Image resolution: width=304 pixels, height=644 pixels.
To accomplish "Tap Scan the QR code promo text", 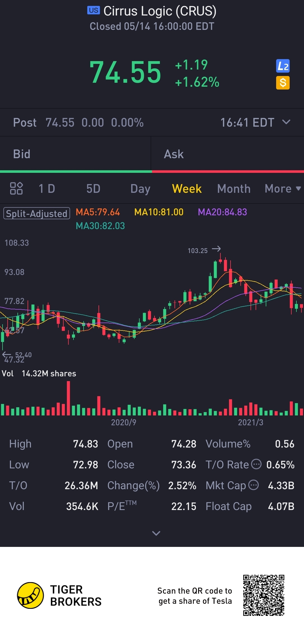I will click(195, 596).
